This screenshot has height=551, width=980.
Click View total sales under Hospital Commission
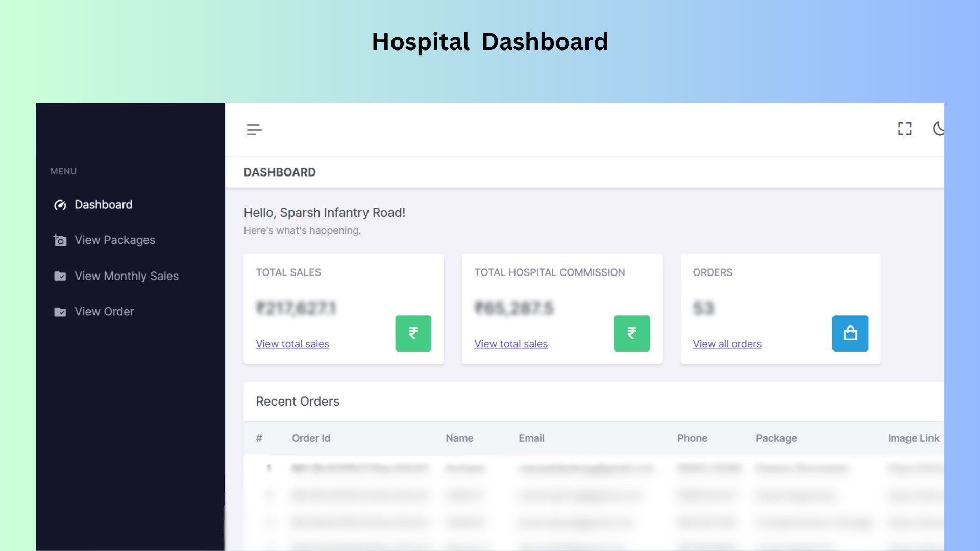[x=510, y=344]
